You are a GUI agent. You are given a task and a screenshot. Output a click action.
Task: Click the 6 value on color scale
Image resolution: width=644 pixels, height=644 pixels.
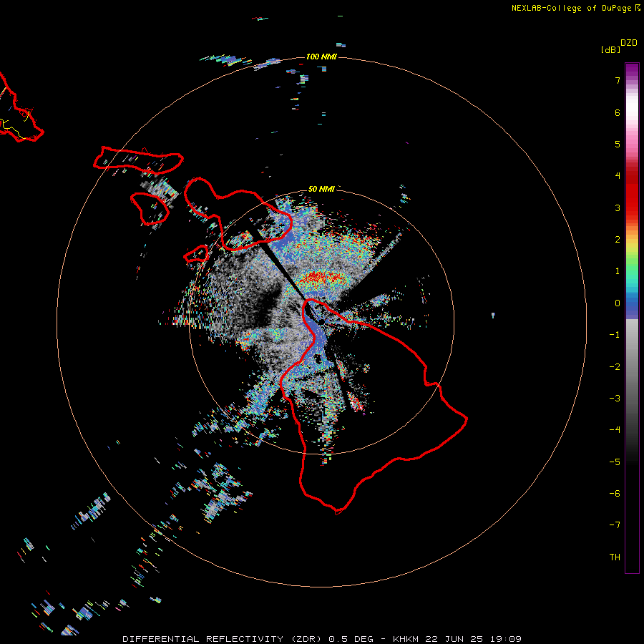pos(618,112)
